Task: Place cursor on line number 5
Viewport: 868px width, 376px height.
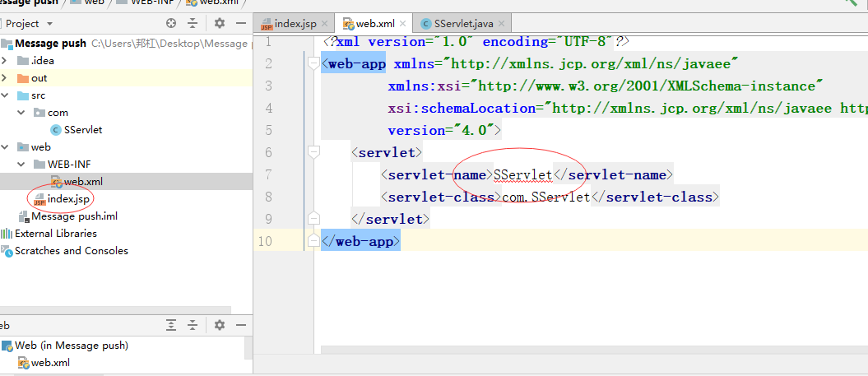Action: coord(268,130)
